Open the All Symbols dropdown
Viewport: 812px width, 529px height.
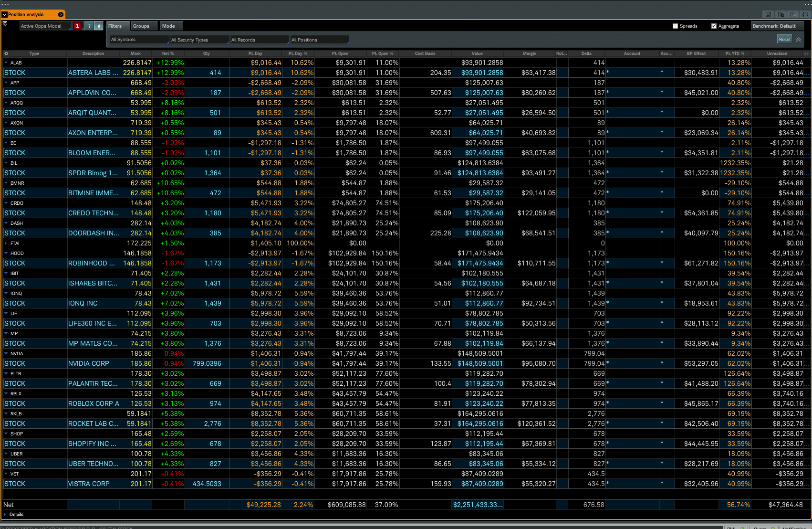pyautogui.click(x=139, y=40)
